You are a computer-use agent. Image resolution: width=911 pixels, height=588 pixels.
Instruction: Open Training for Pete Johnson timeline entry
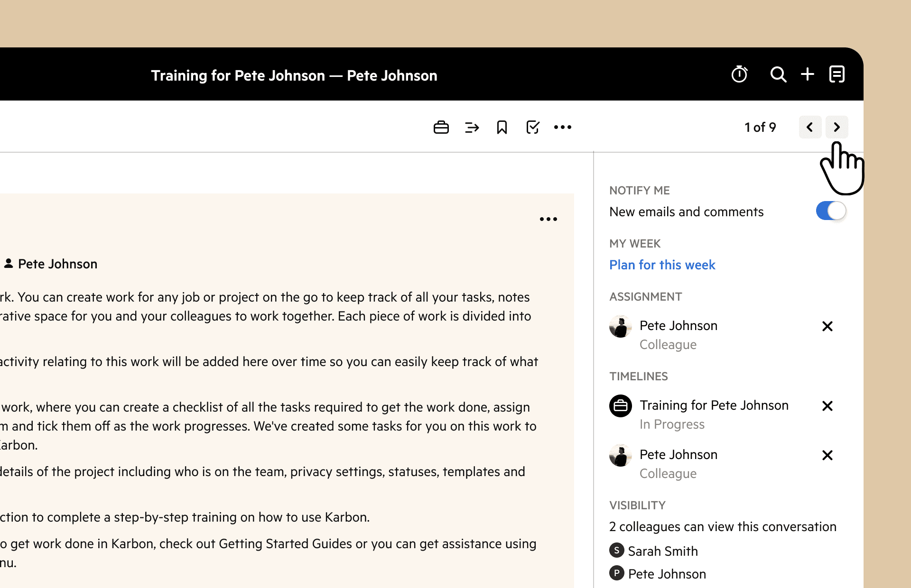(x=714, y=405)
